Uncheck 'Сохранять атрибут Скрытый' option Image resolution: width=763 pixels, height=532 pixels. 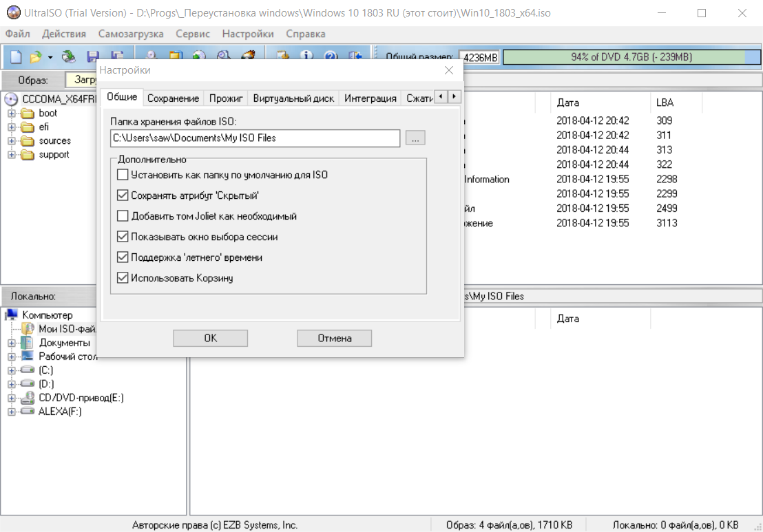tap(123, 195)
